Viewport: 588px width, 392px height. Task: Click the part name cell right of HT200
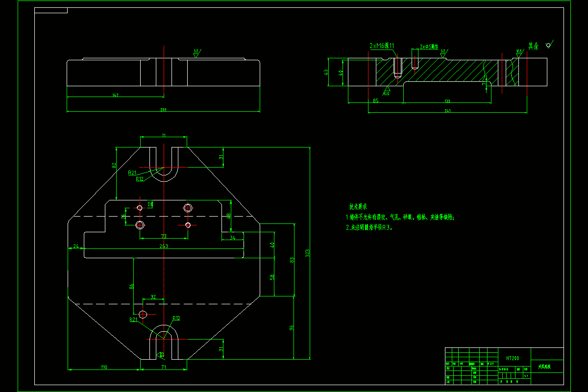point(547,366)
